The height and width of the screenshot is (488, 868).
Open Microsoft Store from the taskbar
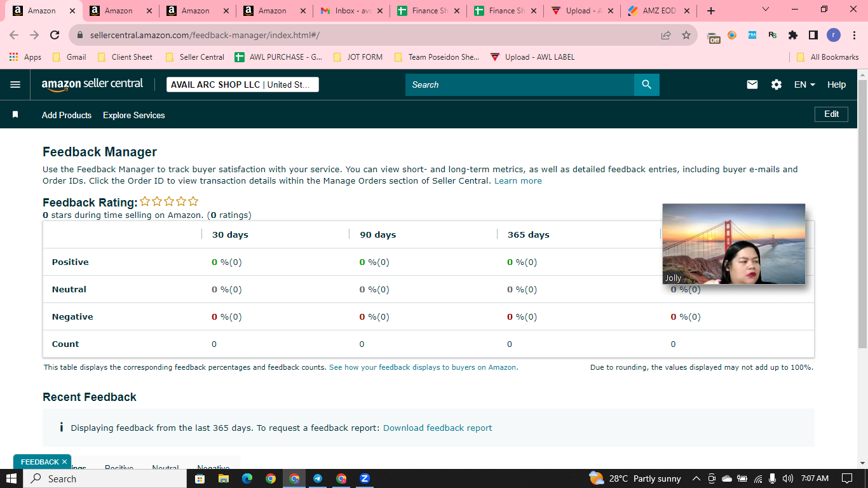[x=200, y=478]
